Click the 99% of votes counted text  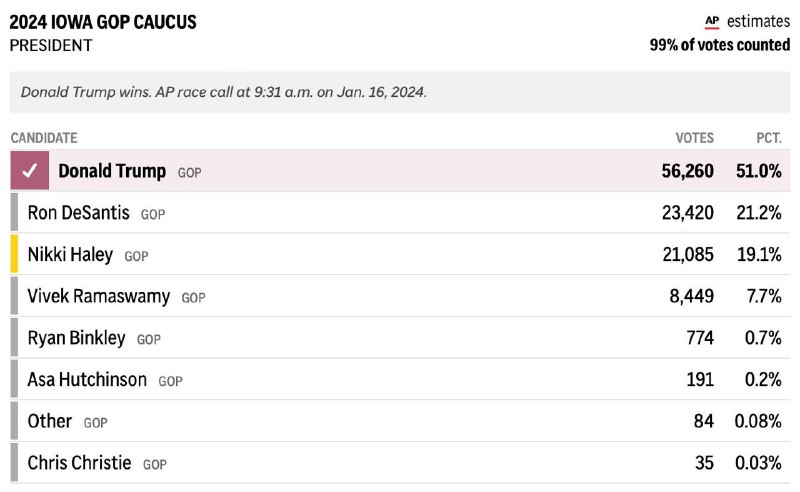point(719,45)
